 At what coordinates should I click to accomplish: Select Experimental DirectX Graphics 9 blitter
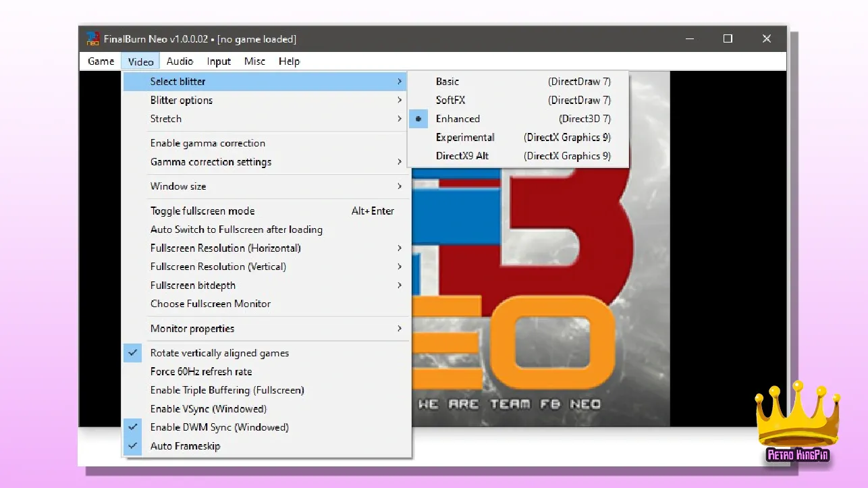pyautogui.click(x=518, y=138)
